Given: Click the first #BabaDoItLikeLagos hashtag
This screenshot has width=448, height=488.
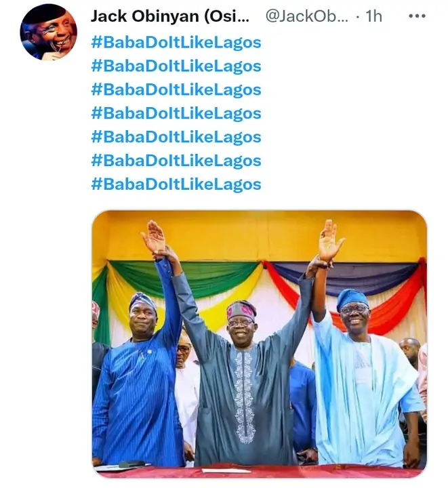Looking at the screenshot, I should point(176,42).
